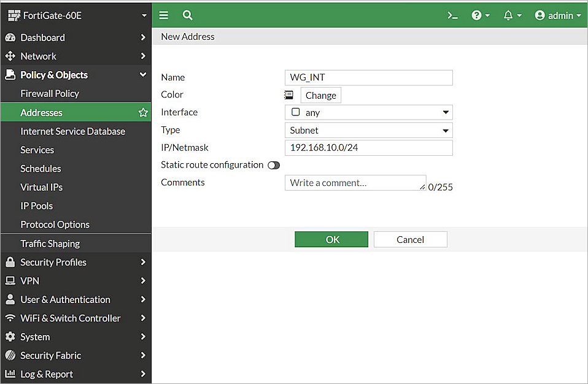Click OK to save the address
The width and height of the screenshot is (588, 384).
pos(331,239)
